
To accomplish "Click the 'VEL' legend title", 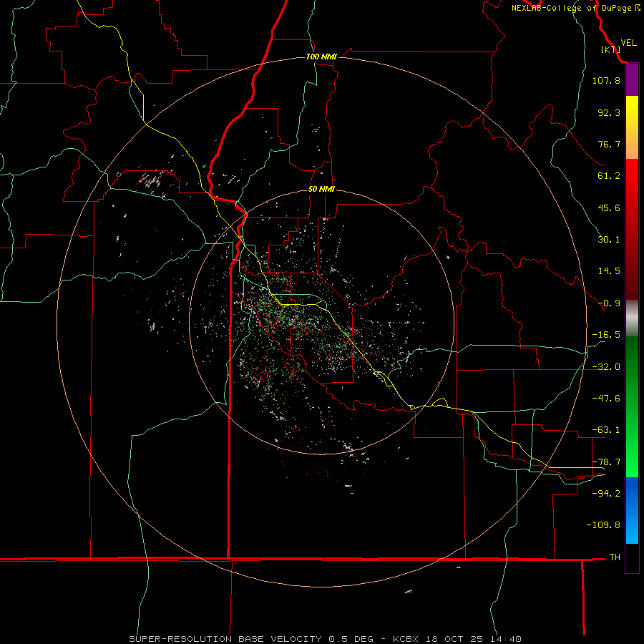I will pos(628,42).
